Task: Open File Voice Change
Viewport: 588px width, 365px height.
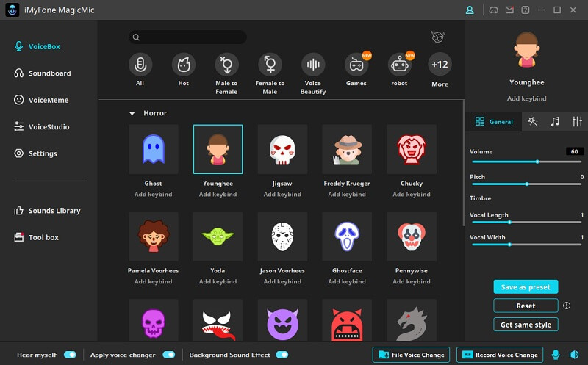Action: [x=411, y=355]
